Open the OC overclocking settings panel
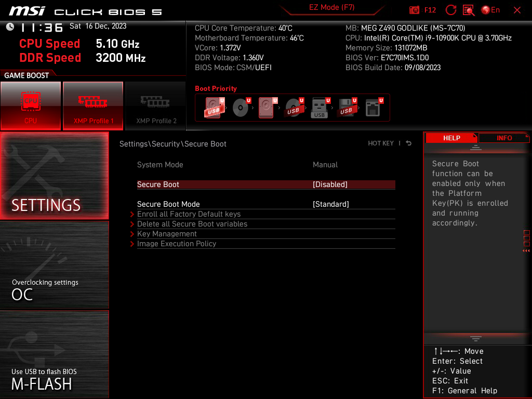This screenshot has height=399, width=532. 54,265
